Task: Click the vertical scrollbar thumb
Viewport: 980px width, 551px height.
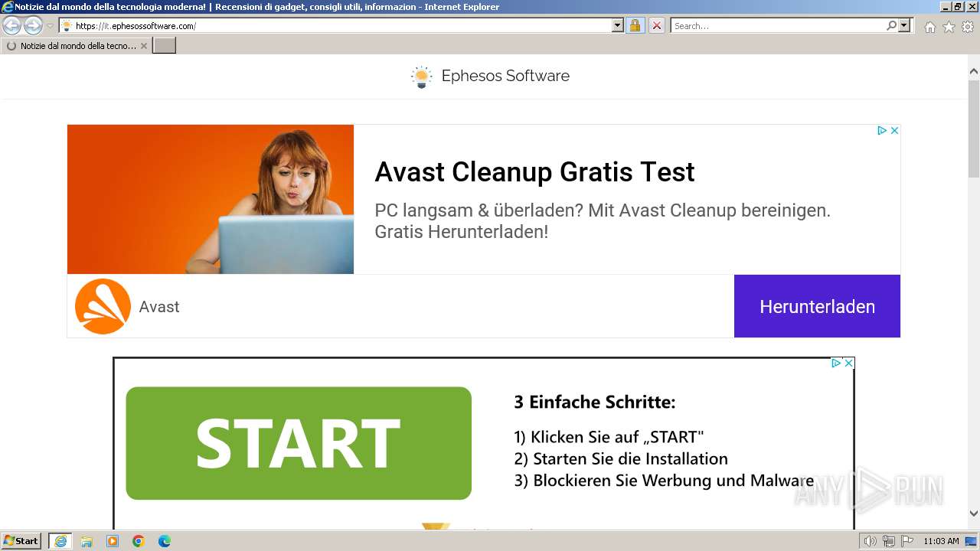Action: click(974, 129)
